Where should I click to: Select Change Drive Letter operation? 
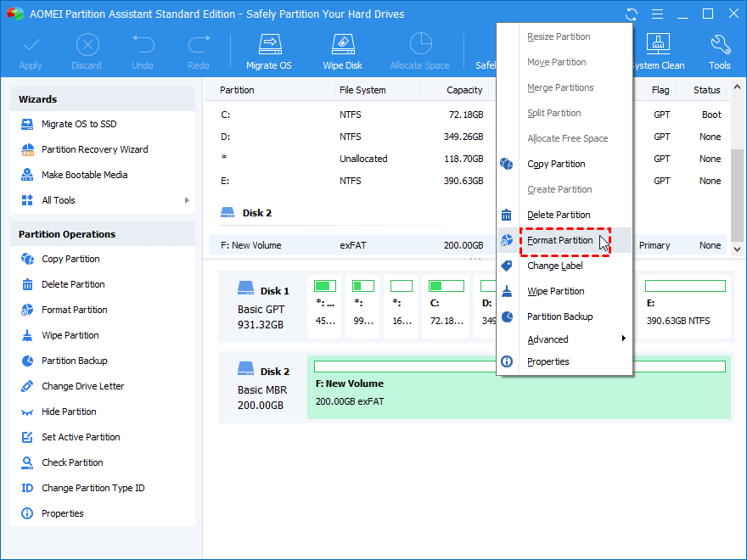tap(82, 386)
